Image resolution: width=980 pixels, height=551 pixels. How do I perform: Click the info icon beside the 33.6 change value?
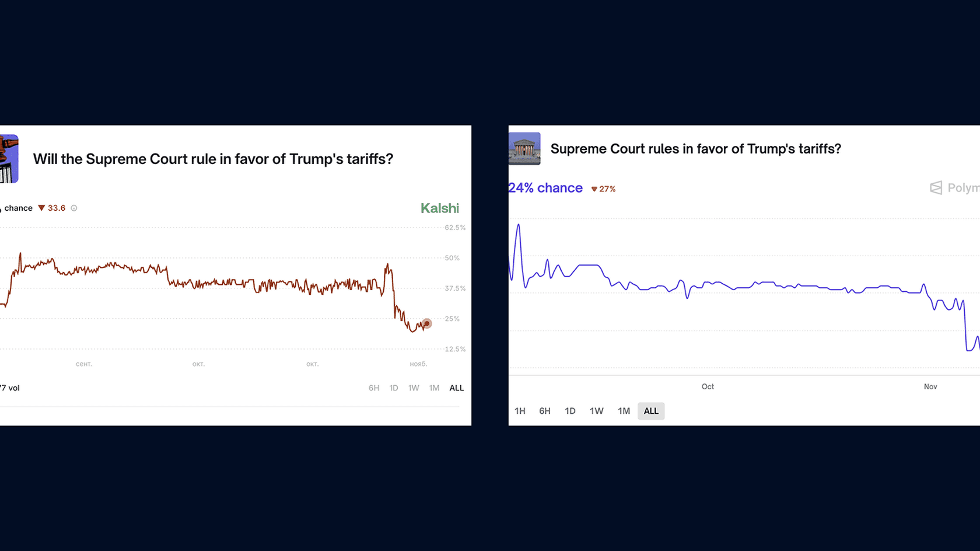tap(74, 208)
